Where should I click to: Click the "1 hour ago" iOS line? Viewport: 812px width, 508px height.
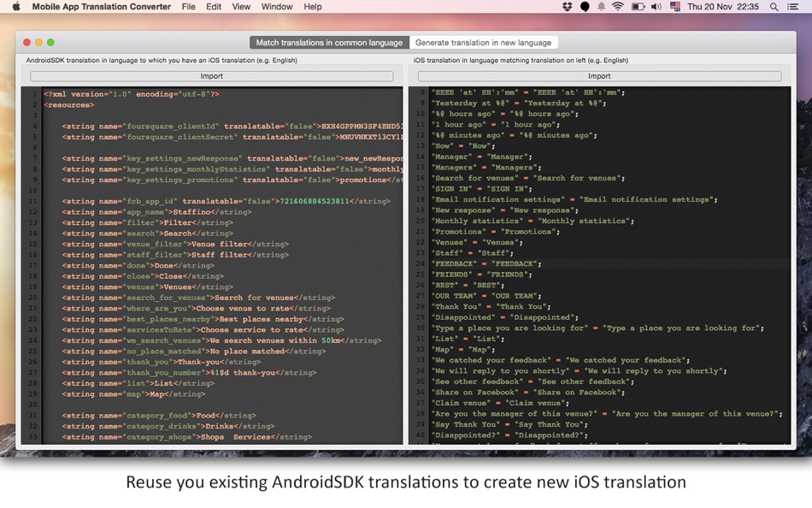[496, 124]
